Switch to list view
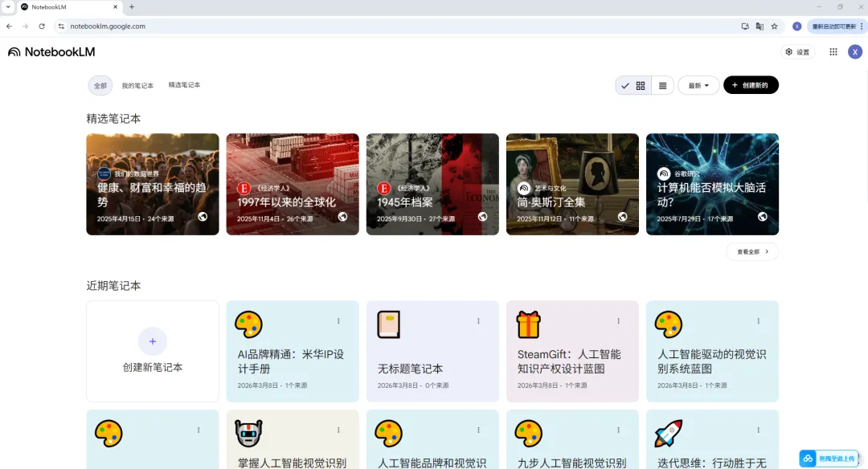 coord(662,86)
